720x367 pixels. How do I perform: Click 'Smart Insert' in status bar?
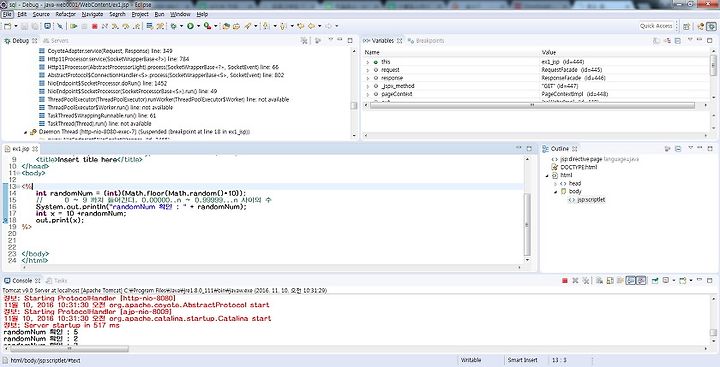(523, 360)
